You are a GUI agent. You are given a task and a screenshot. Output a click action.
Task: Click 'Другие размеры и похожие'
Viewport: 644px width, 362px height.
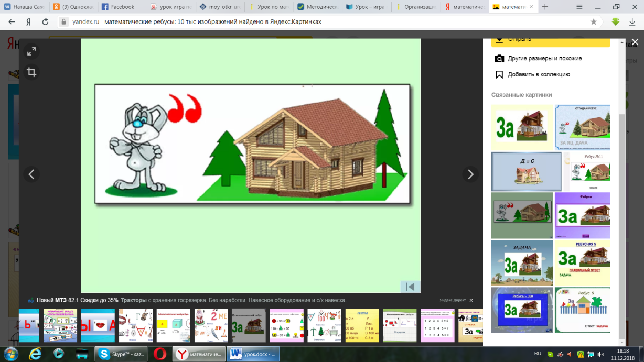[545, 58]
